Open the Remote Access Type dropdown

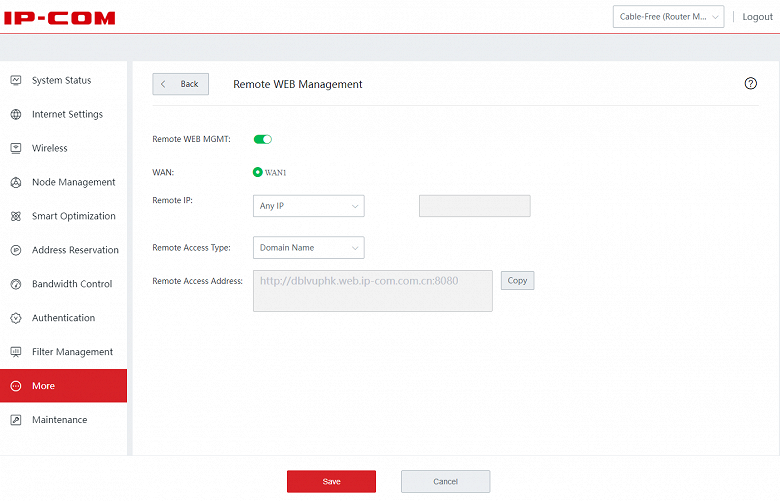pyautogui.click(x=308, y=247)
